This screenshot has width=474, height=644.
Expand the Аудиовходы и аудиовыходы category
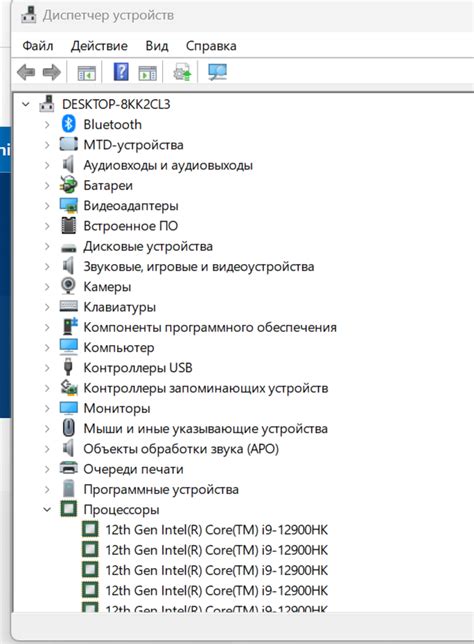47,165
